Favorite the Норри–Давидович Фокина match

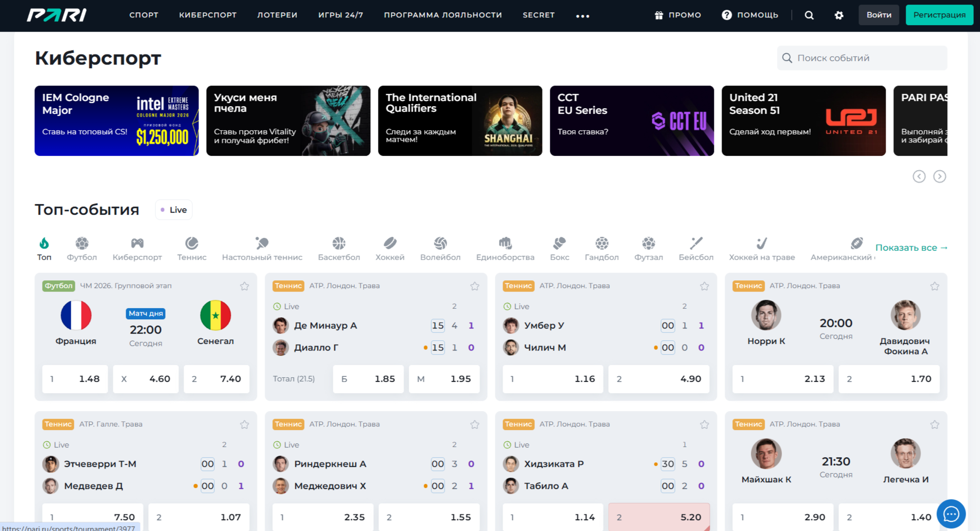(935, 286)
